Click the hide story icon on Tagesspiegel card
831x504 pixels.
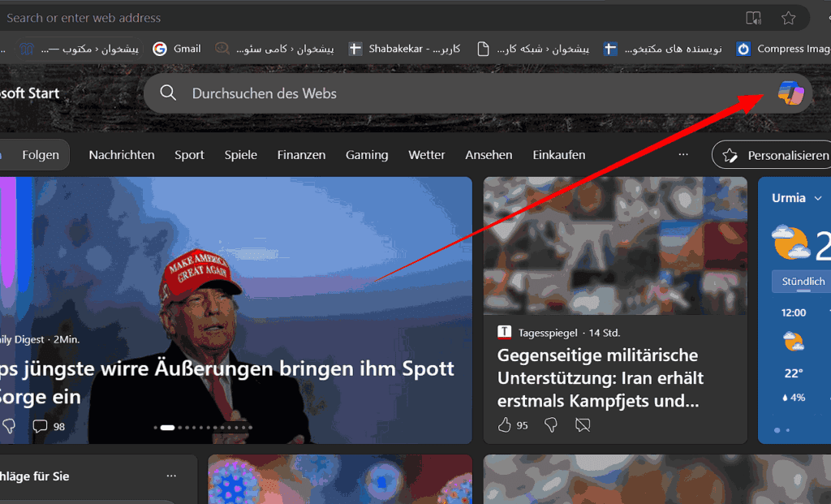(x=581, y=424)
